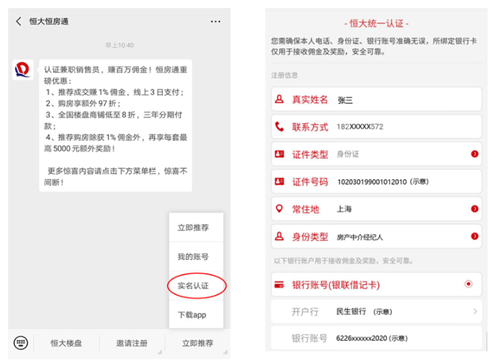
Task: Go back using the chat back arrow
Action: point(19,21)
